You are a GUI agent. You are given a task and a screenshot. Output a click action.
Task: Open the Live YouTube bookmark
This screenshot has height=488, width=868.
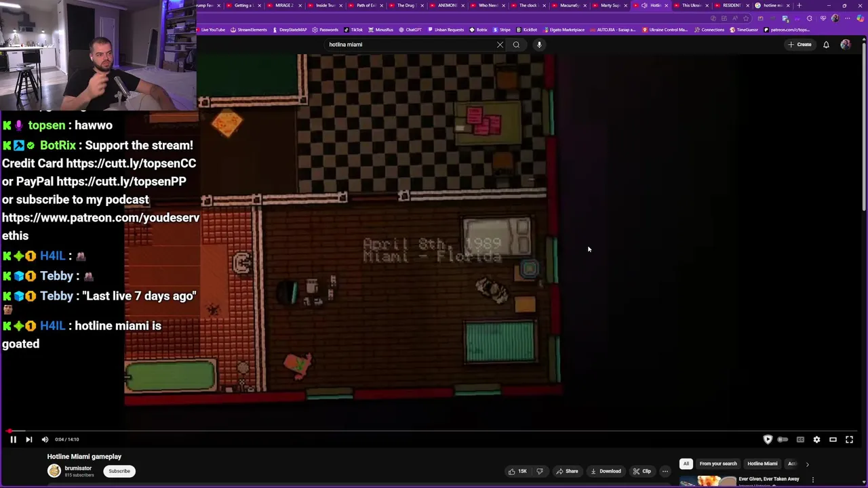coord(211,30)
